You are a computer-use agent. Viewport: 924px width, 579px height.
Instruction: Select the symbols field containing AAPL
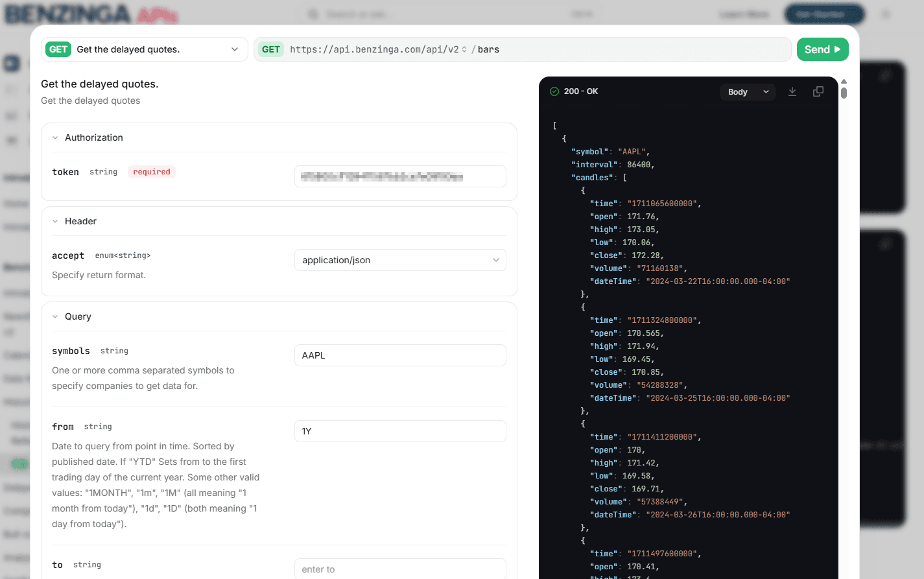(x=400, y=355)
